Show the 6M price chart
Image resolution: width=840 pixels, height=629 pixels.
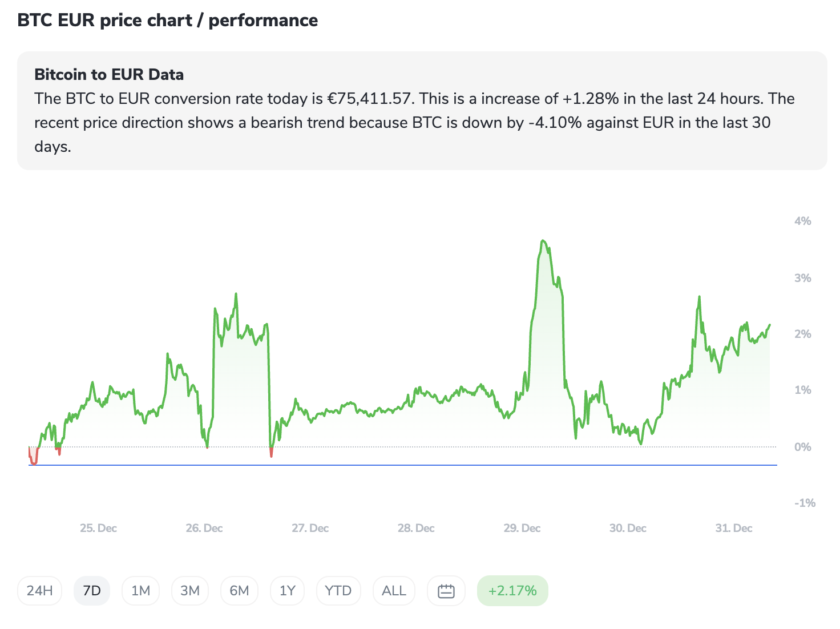pos(239,591)
